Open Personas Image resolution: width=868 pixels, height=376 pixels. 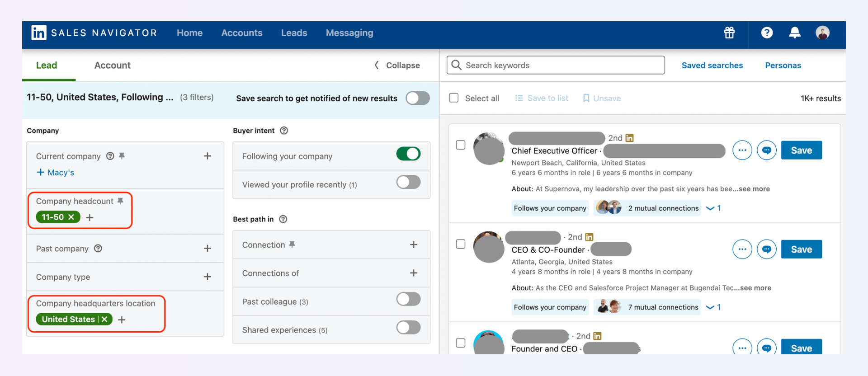click(x=783, y=66)
